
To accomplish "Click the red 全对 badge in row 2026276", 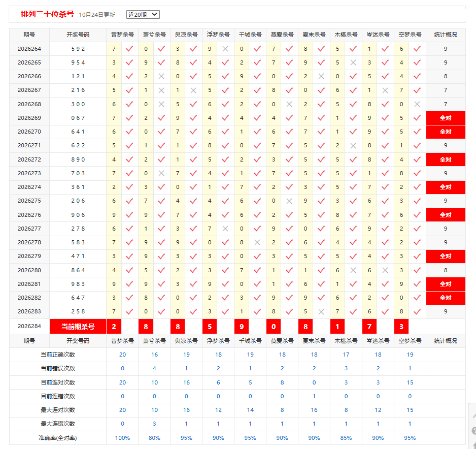I will tap(446, 215).
